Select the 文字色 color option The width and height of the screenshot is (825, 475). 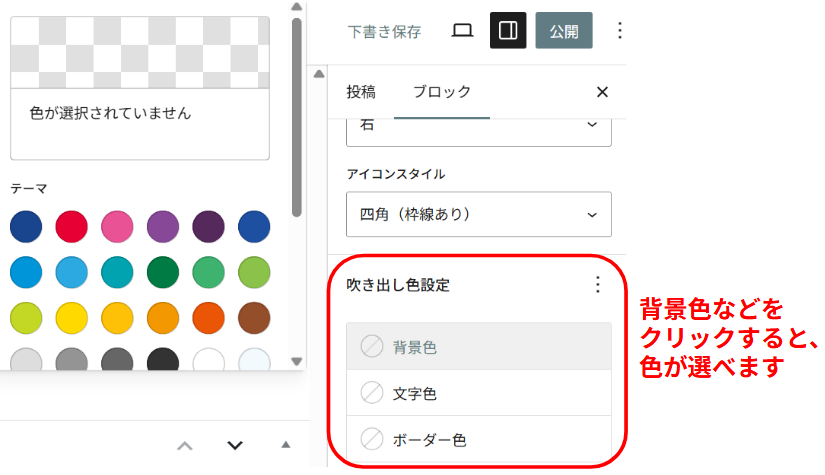point(478,394)
